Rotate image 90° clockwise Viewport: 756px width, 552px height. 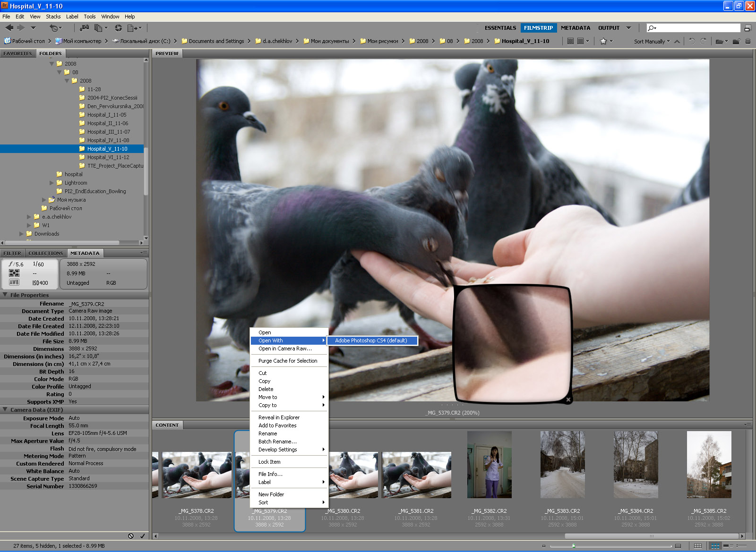point(704,41)
